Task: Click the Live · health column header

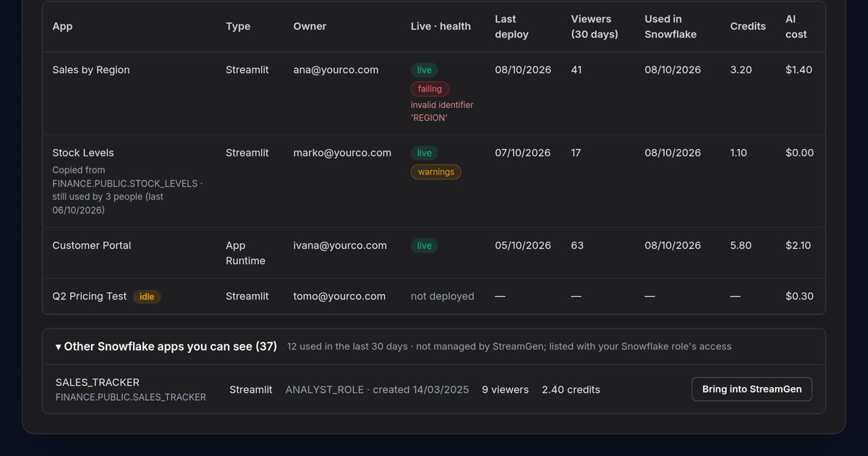Action: (441, 27)
